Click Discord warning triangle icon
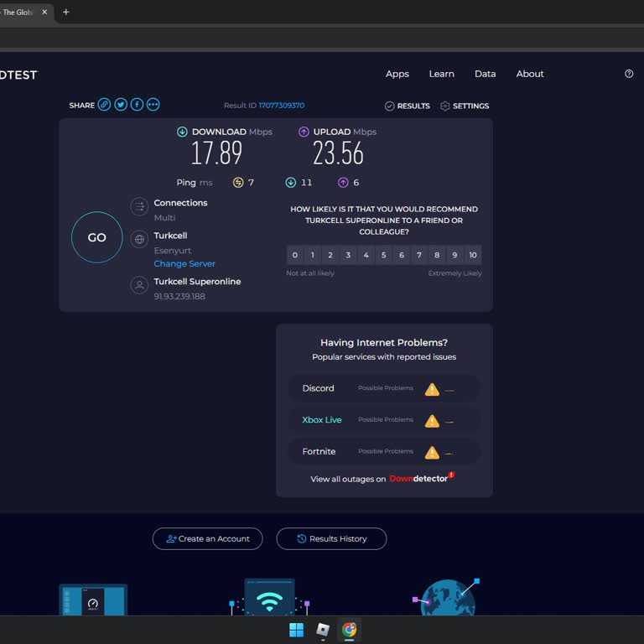 click(432, 389)
